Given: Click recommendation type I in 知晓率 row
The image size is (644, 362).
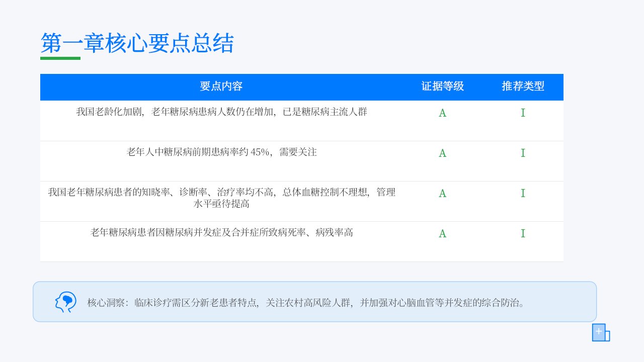Looking at the screenshot, I should [523, 194].
